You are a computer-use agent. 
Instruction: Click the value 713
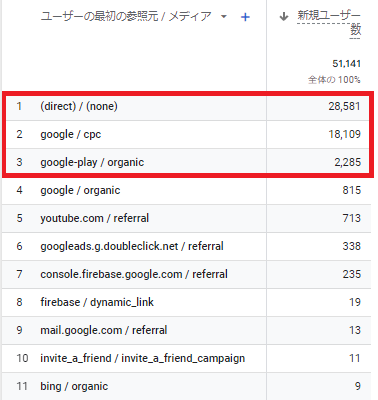[x=352, y=218]
